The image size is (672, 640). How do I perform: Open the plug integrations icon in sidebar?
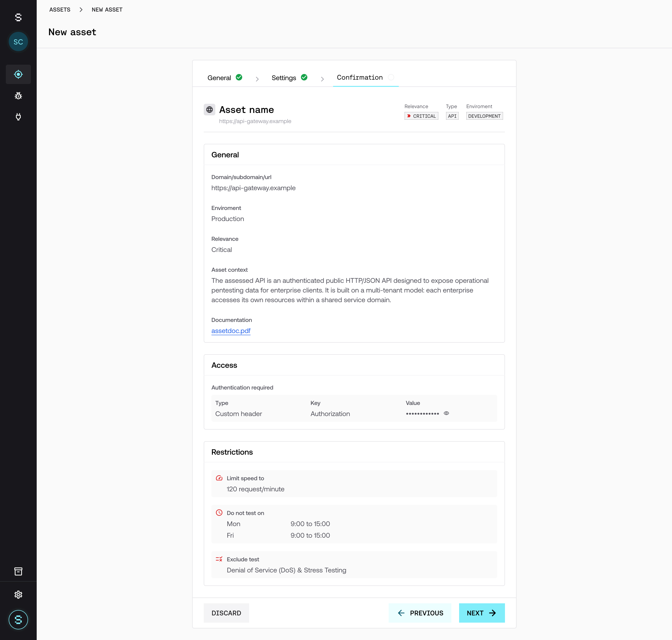pyautogui.click(x=18, y=117)
